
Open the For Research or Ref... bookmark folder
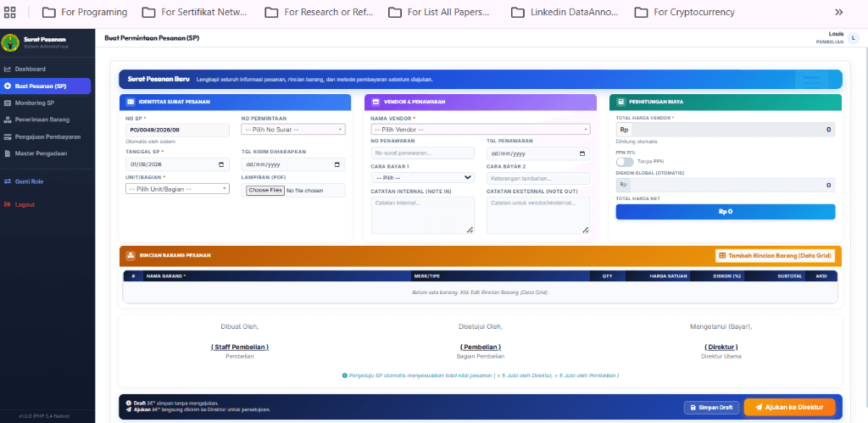pos(319,12)
